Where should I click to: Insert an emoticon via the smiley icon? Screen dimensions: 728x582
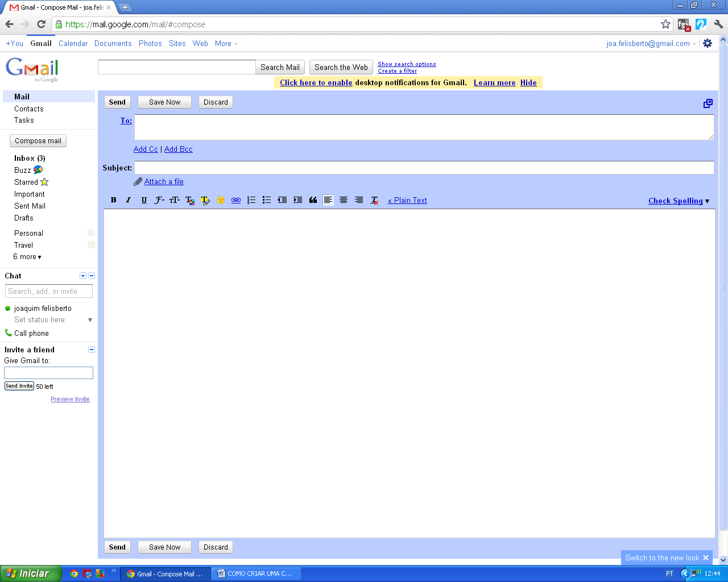click(221, 200)
